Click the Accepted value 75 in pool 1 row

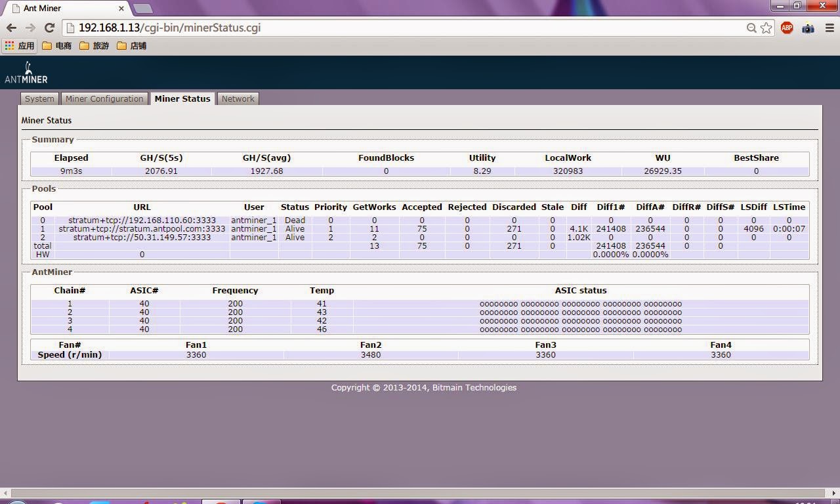[x=422, y=229]
